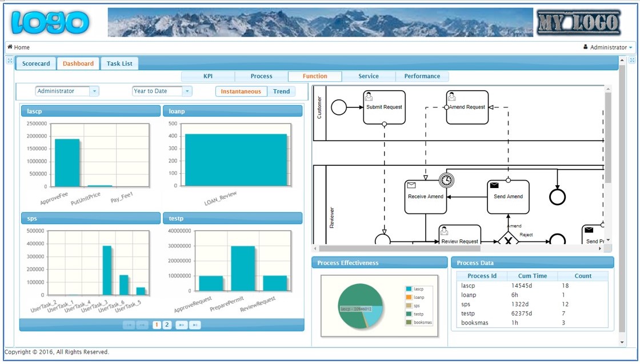The height and width of the screenshot is (364, 640).
Task: Click the MY LOGO image
Action: click(578, 22)
